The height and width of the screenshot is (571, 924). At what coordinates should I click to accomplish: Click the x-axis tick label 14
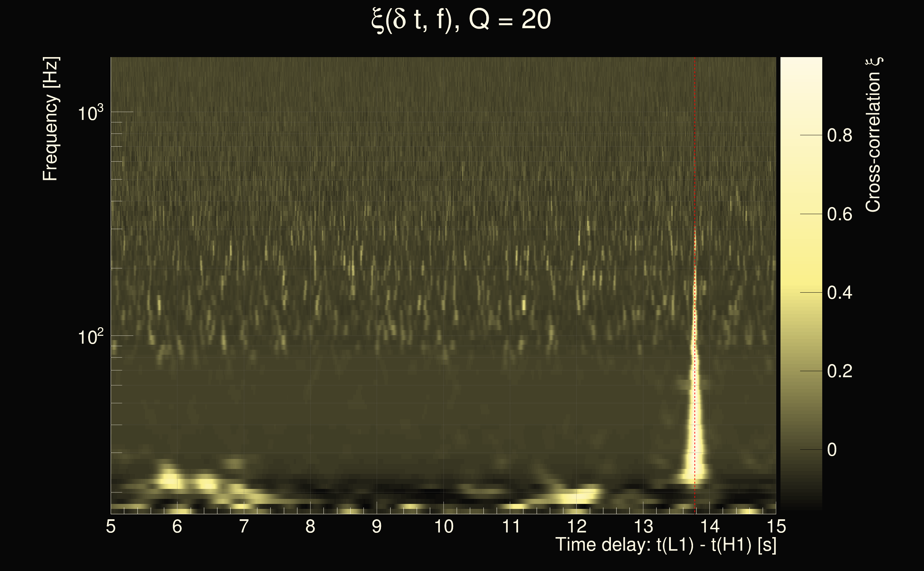pos(709,526)
